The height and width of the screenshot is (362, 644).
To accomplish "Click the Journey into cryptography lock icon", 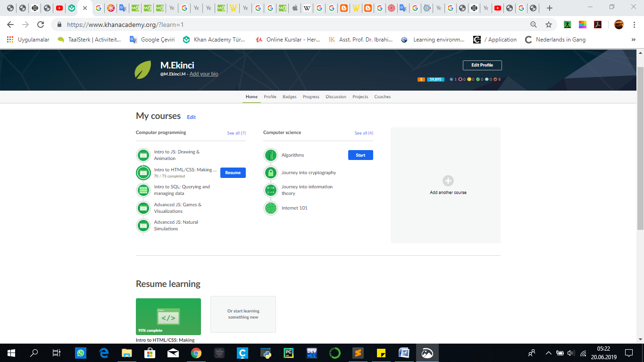I will [271, 173].
